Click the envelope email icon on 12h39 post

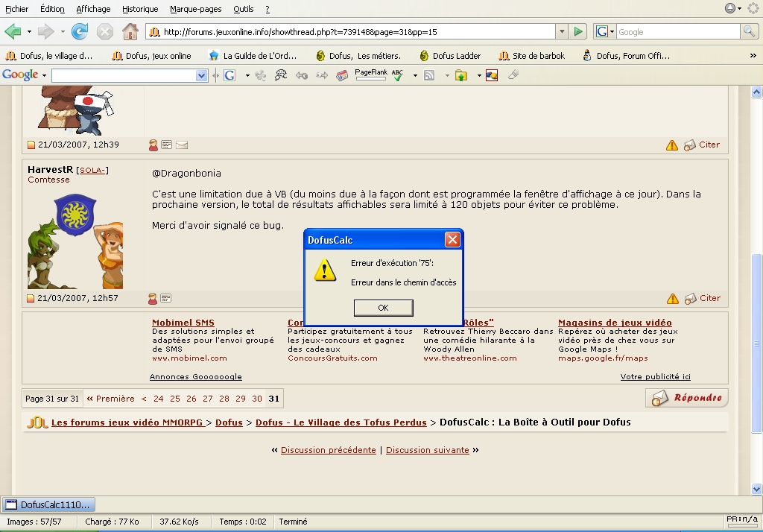click(182, 145)
